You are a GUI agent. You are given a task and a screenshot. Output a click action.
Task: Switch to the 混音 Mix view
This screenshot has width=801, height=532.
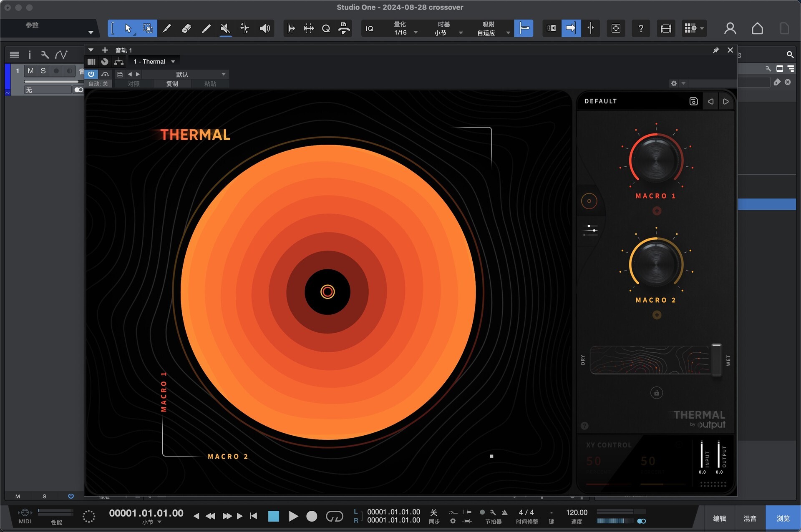[750, 518]
